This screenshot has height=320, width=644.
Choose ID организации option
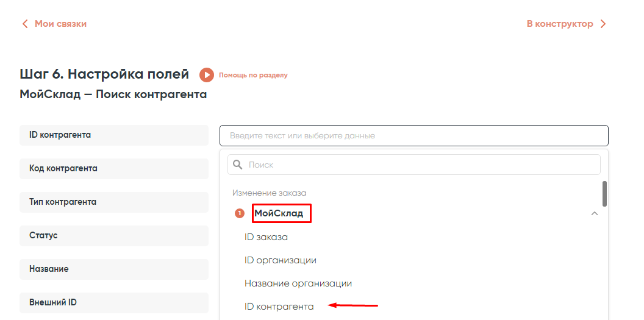(281, 260)
